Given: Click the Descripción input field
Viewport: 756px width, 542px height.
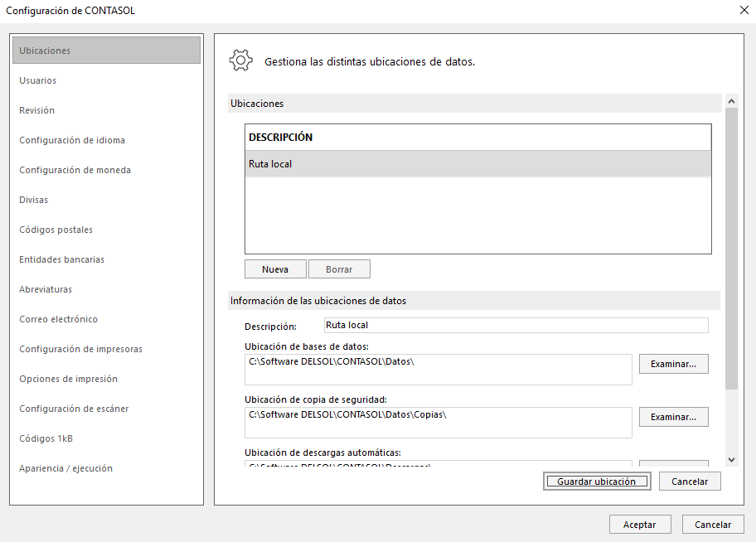Looking at the screenshot, I should point(516,325).
